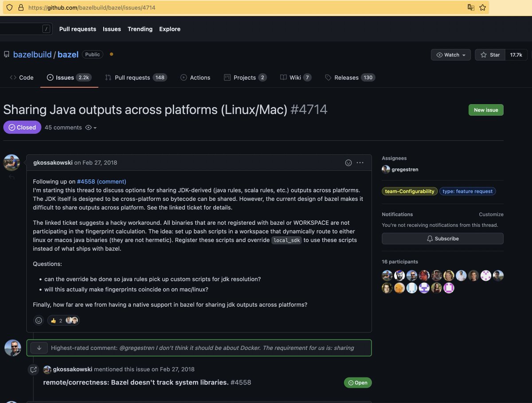The image size is (532, 403).
Task: Switch to the Releases tab
Action: click(350, 78)
